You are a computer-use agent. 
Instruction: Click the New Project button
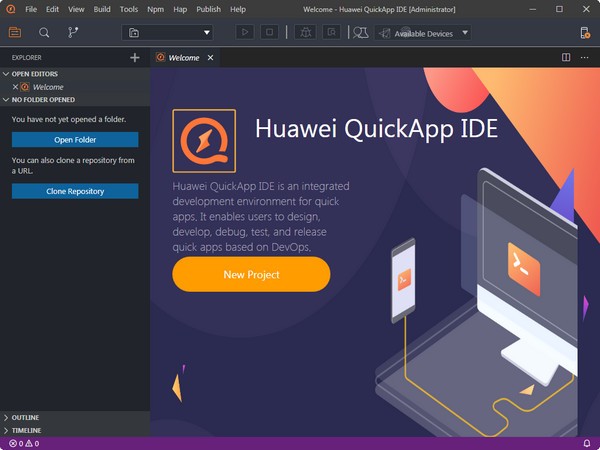pyautogui.click(x=251, y=274)
